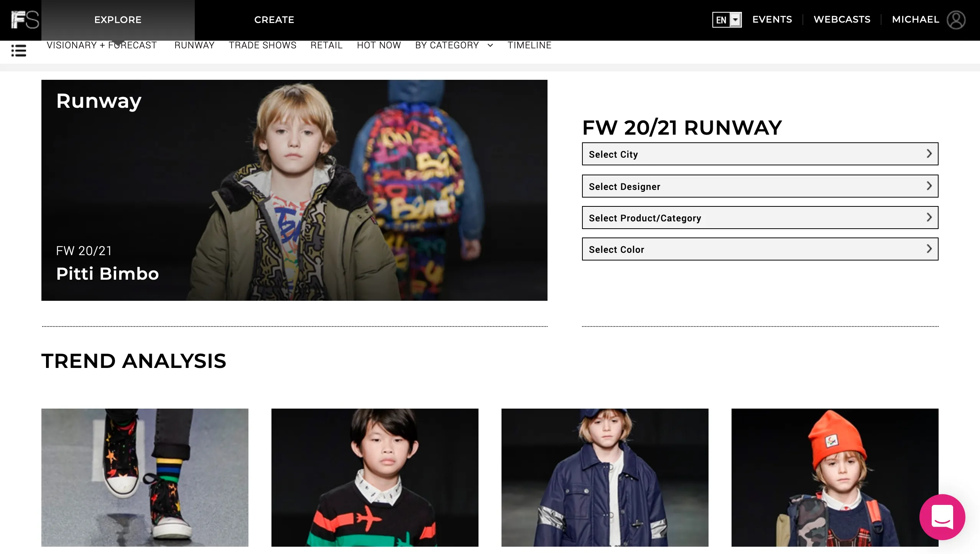Open the Pitti Bimbo runway banner
This screenshot has width=980, height=554.
point(294,190)
